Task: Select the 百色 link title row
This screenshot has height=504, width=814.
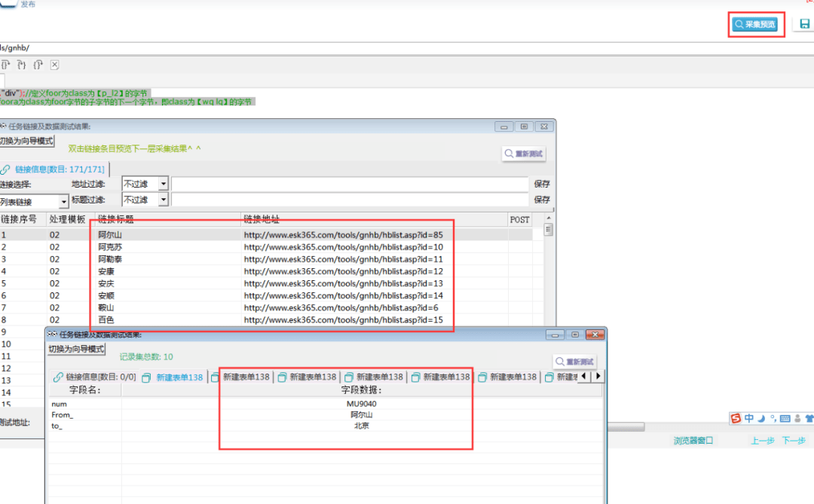Action: [106, 319]
